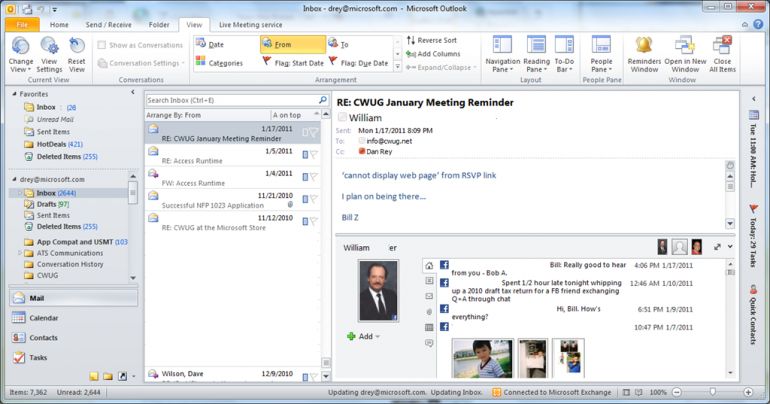Open the Reading Pane options
Image resolution: width=770 pixels, height=404 pixels.
536,54
